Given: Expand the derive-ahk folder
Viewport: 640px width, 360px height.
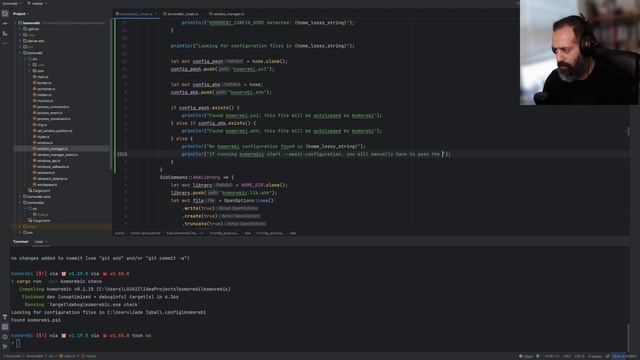Looking at the screenshot, I should [20, 41].
